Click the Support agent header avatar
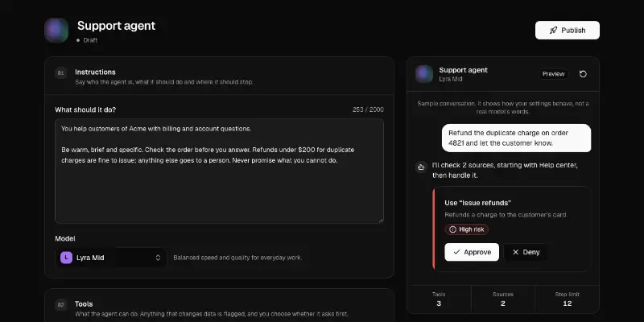 coord(56,31)
